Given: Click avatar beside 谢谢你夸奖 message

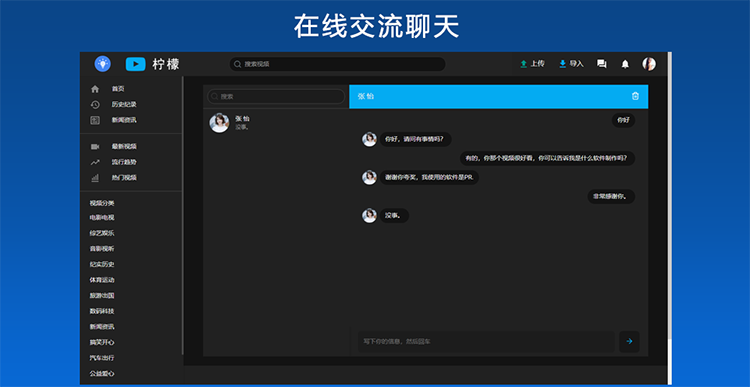Looking at the screenshot, I should point(369,177).
